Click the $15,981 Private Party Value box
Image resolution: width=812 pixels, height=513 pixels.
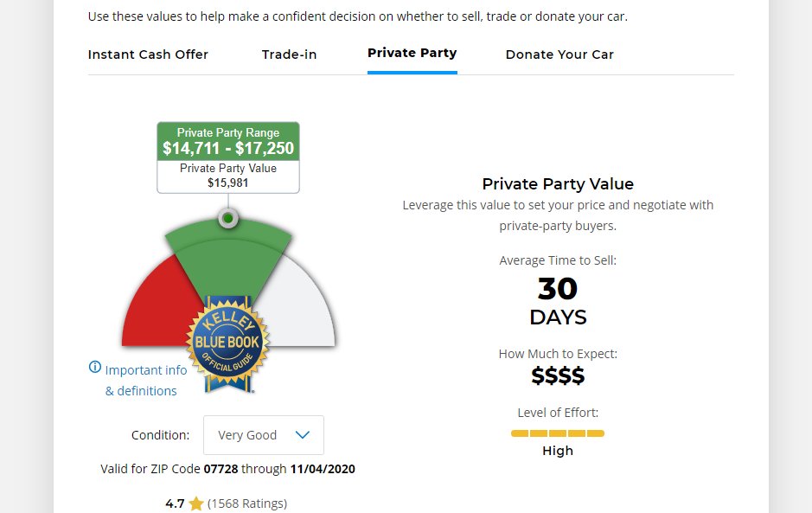tap(228, 176)
